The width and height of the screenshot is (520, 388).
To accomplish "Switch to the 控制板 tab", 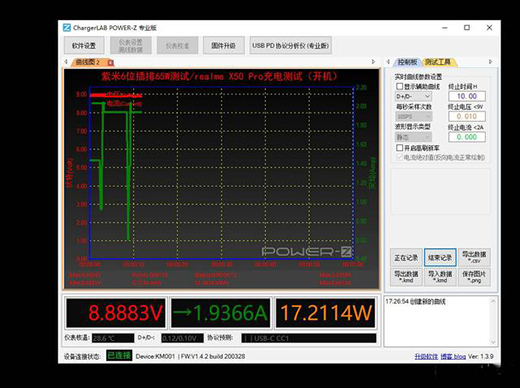I will [407, 62].
